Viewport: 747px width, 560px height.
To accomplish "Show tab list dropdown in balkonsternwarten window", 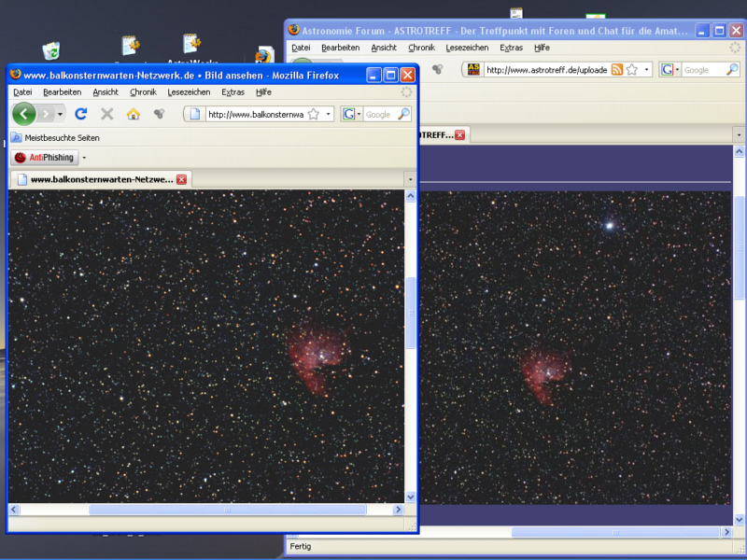I will pos(410,179).
